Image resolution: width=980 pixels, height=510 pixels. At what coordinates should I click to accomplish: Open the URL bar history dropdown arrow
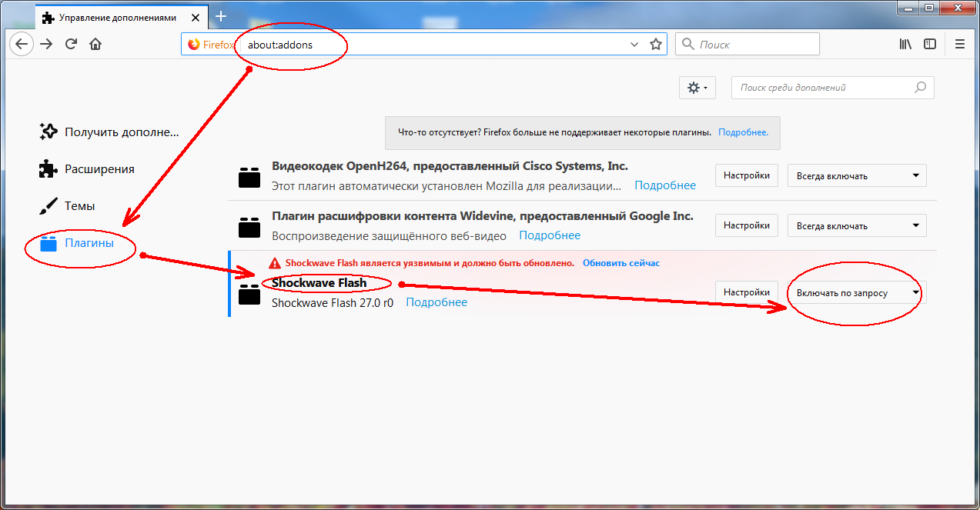point(634,45)
